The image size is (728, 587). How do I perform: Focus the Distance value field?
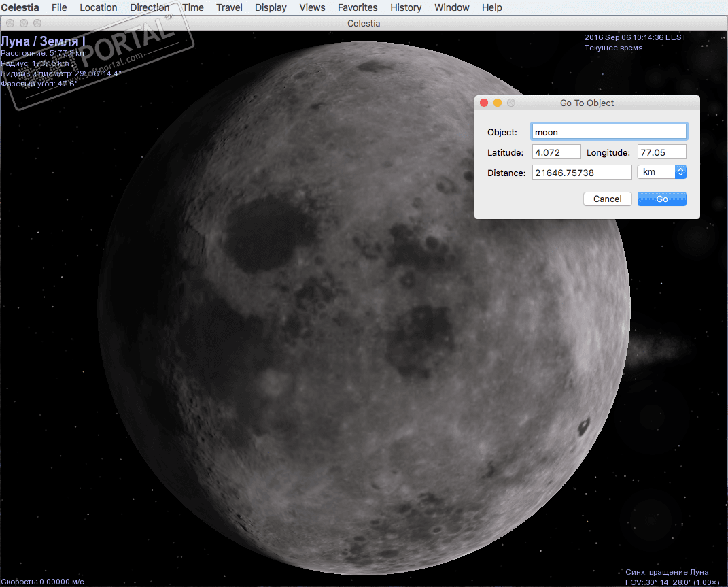coord(582,173)
